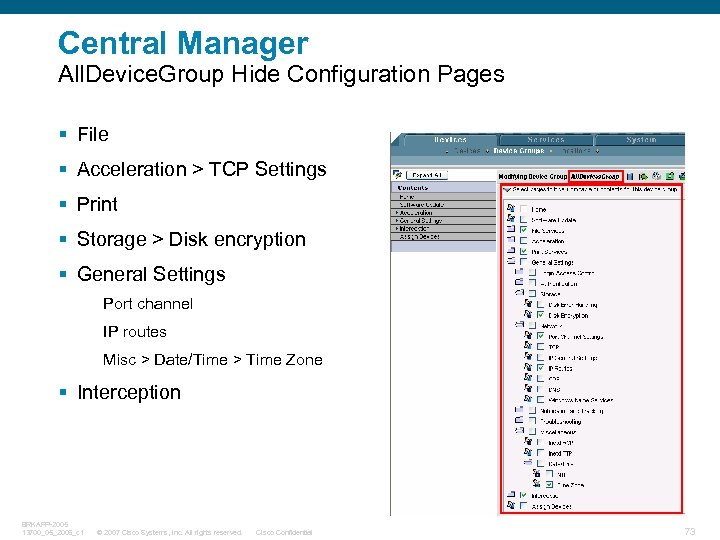The image size is (720, 540).
Task: Check the Acceleration checkbox in tree
Action: click(523, 240)
